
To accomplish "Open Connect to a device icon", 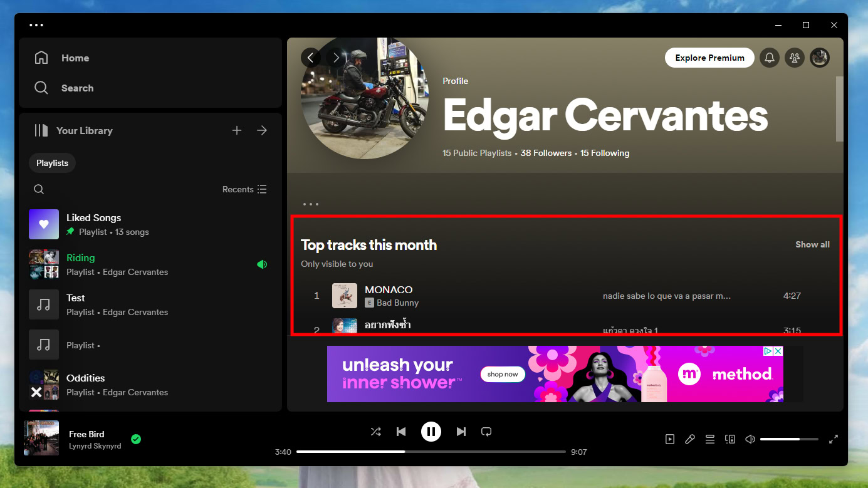I will (x=730, y=439).
